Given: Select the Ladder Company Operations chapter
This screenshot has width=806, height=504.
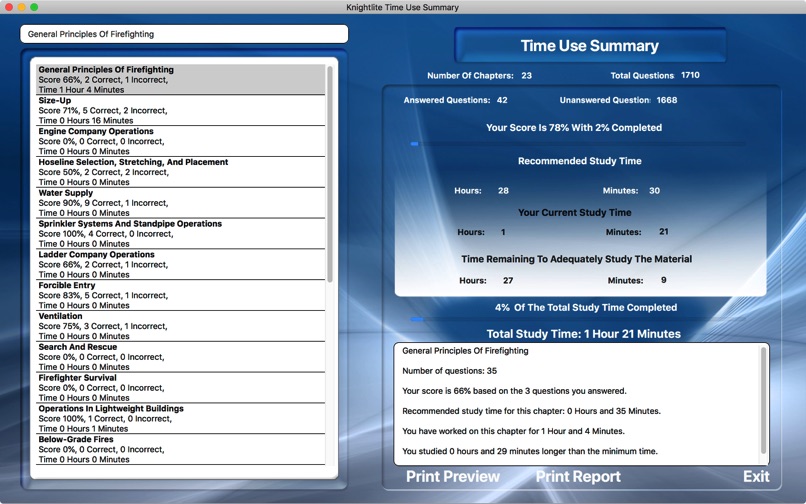Looking at the screenshot, I should coord(180,264).
